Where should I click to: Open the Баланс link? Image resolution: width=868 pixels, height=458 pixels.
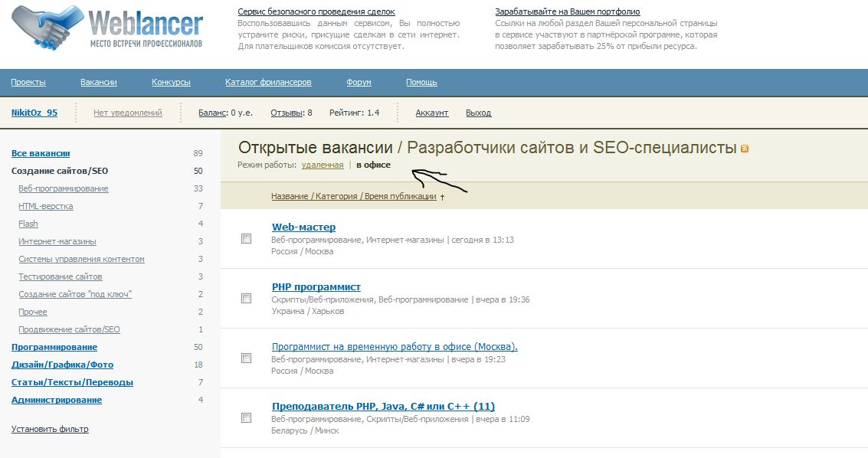click(x=213, y=113)
